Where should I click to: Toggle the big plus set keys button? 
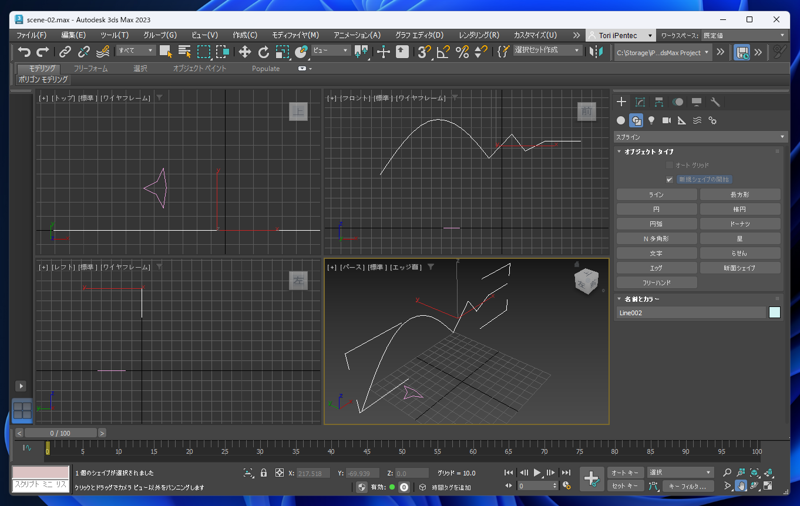pyautogui.click(x=591, y=479)
